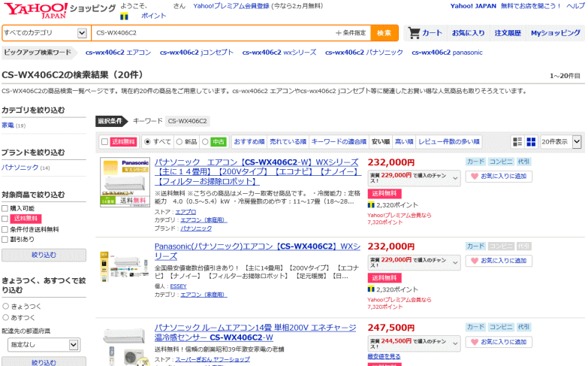Open the first Panasonic product thumbnail
This screenshot has height=366, width=588.
tap(125, 182)
